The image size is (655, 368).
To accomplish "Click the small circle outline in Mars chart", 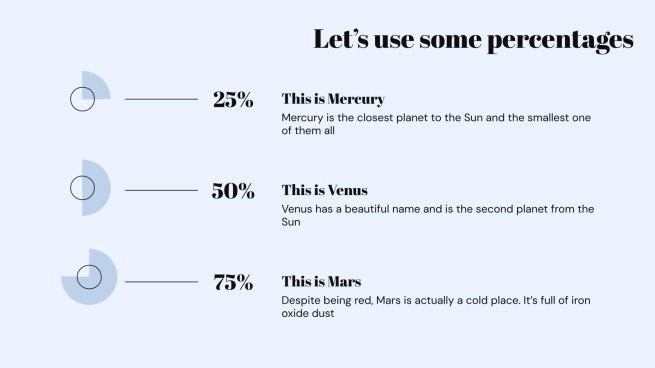I will coord(89,277).
